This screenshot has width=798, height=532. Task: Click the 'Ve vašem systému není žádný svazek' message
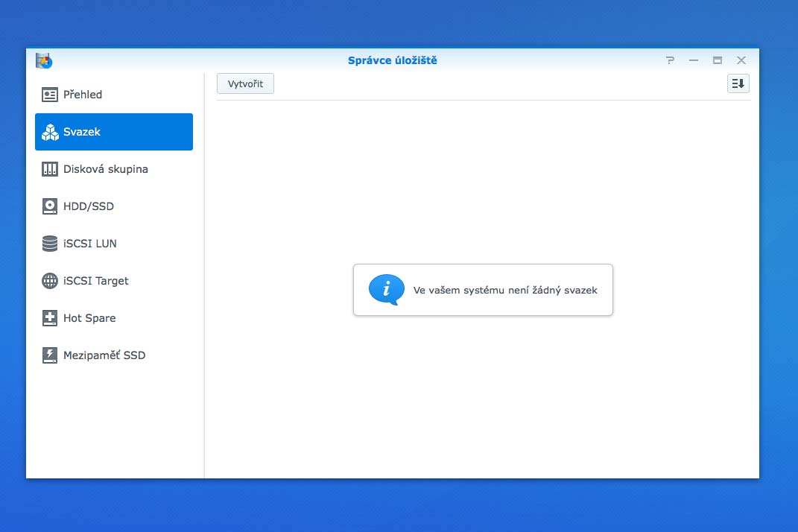pyautogui.click(x=505, y=291)
